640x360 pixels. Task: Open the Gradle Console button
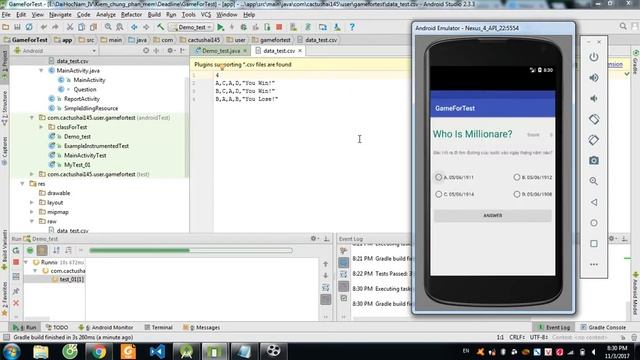[x=603, y=327]
